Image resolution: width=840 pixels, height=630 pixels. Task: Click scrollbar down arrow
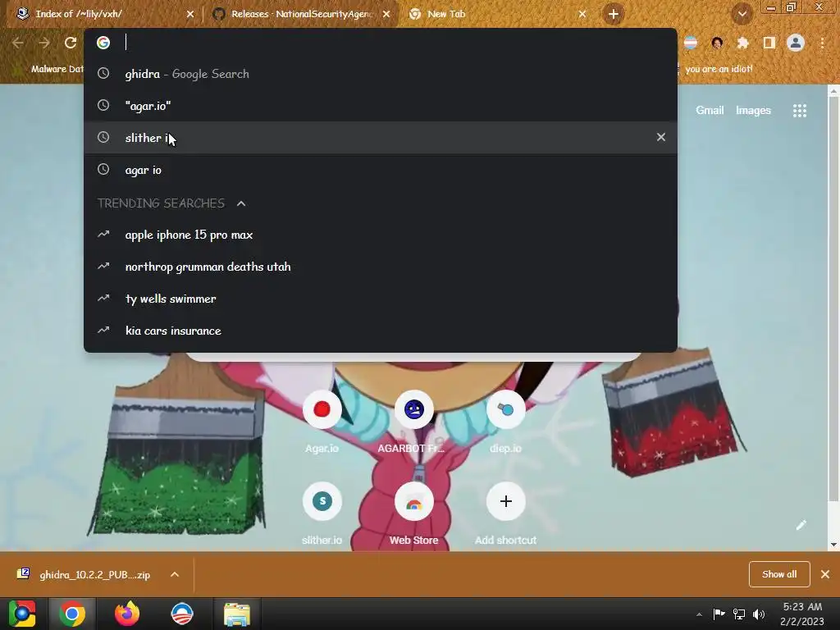[833, 545]
